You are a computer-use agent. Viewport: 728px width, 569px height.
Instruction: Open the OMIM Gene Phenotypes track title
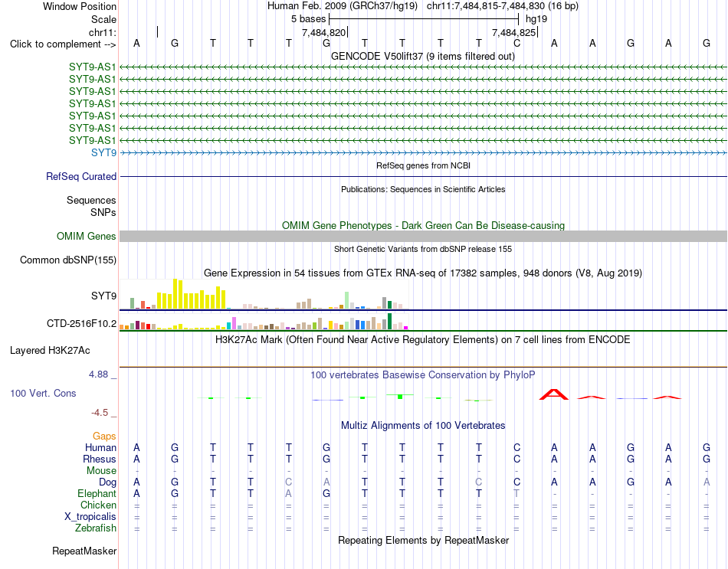click(x=424, y=226)
